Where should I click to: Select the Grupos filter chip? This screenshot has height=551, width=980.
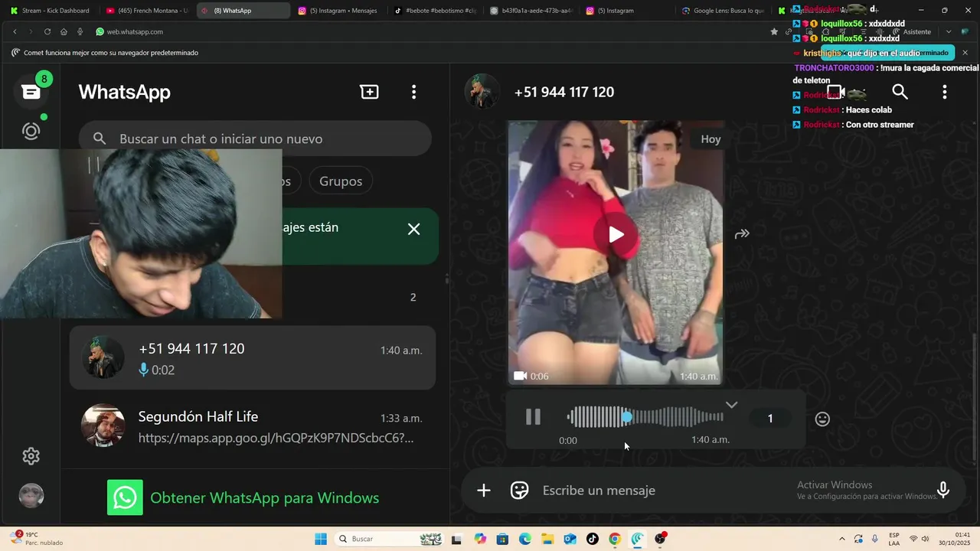[341, 181]
